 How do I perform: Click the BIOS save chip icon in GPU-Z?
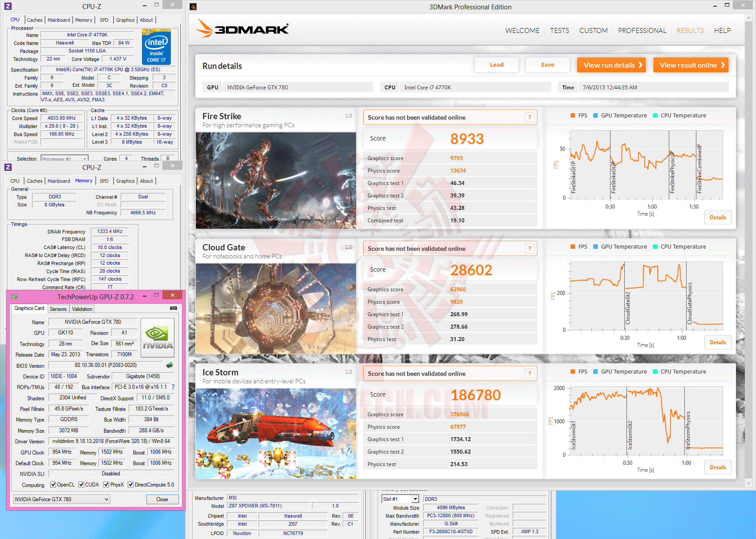pos(170,365)
